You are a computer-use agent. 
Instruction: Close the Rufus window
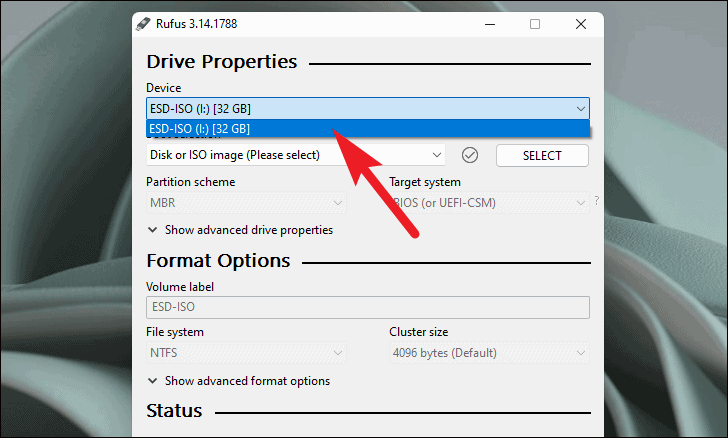[x=580, y=24]
